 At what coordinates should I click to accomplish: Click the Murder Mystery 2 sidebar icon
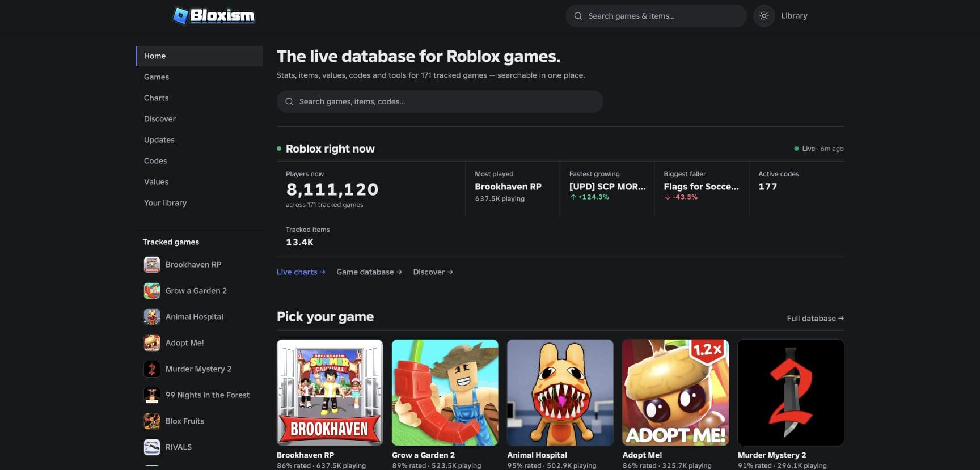(152, 369)
